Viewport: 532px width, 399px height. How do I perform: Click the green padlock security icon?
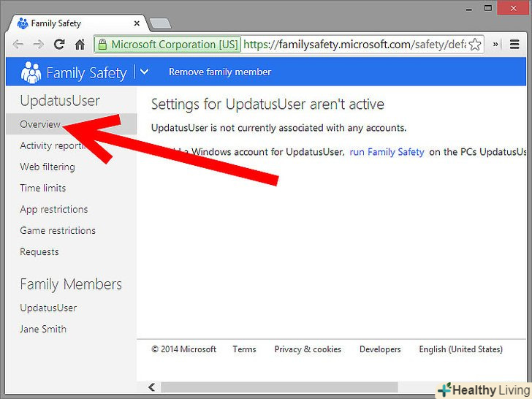click(102, 45)
